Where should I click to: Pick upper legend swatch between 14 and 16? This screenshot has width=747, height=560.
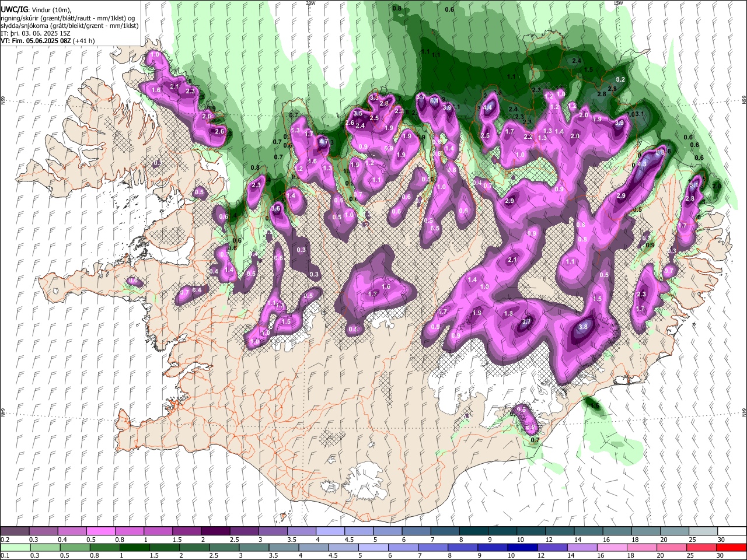tap(589, 531)
